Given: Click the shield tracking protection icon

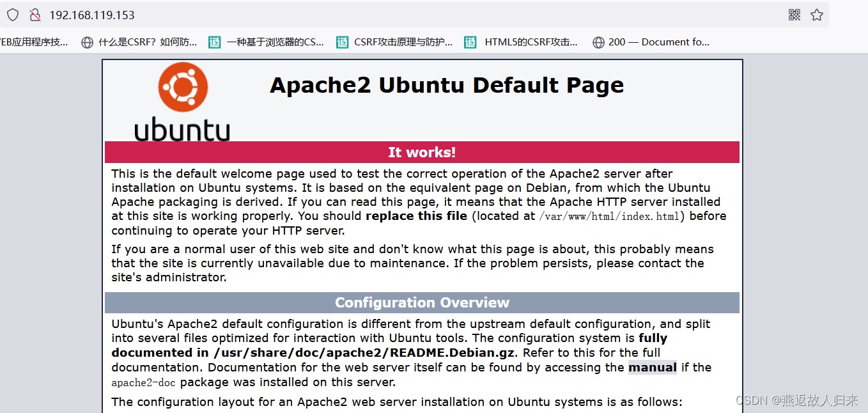Looking at the screenshot, I should [13, 15].
